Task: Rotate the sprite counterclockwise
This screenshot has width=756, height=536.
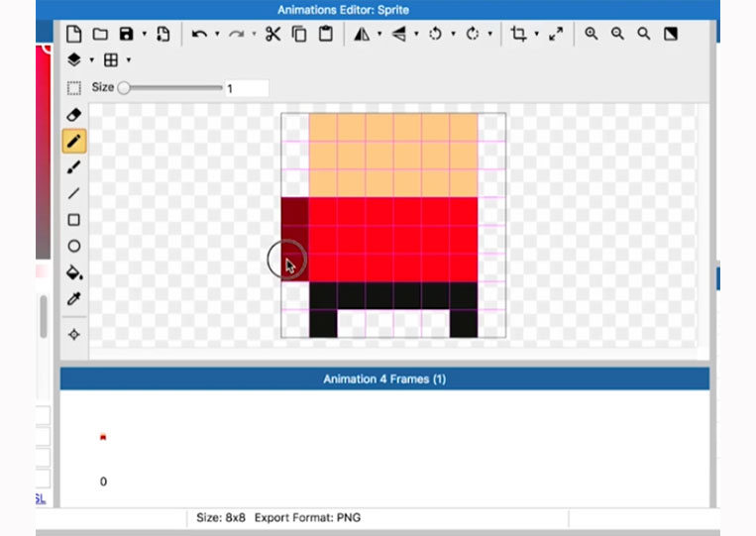Action: pos(435,34)
